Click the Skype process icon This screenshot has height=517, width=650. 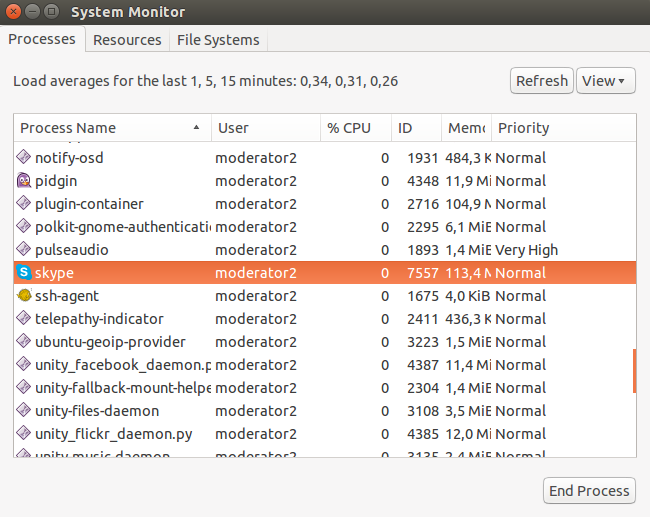point(24,273)
